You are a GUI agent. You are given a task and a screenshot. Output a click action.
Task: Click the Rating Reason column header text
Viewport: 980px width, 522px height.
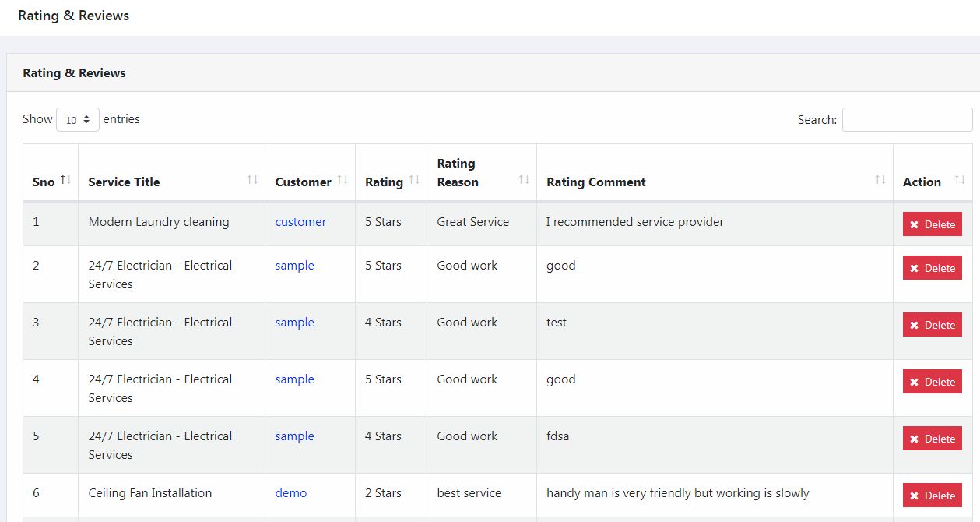tap(458, 172)
